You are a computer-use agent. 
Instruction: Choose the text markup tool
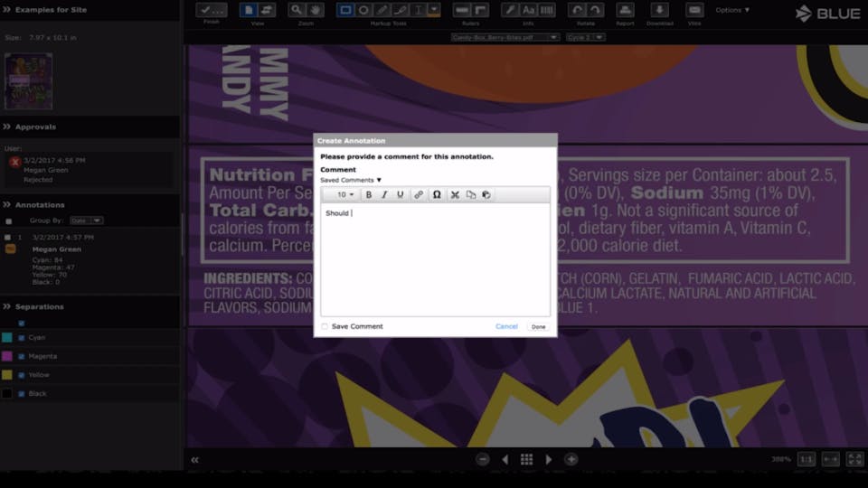coord(419,10)
